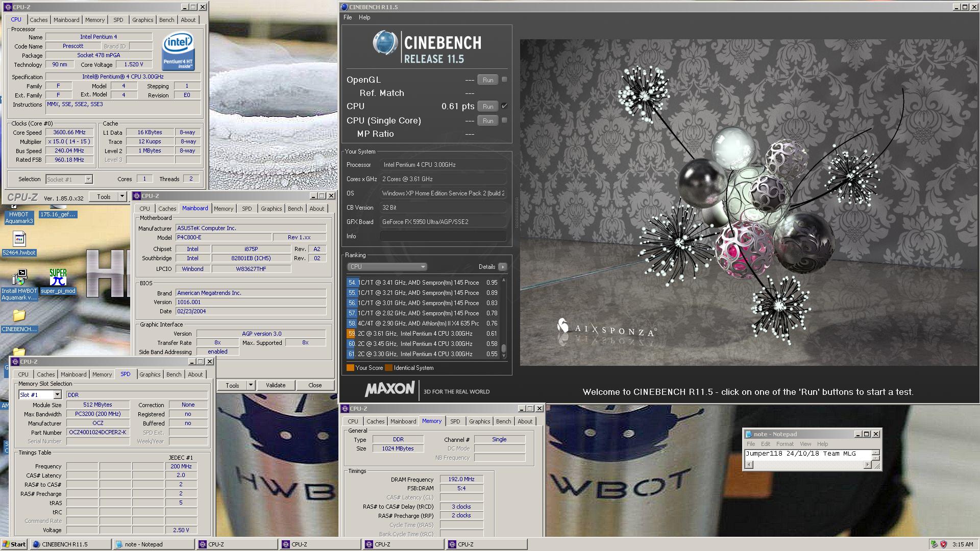The height and width of the screenshot is (551, 980).
Task: Switch to CINEBENCH R11.5 taskbar button
Action: [70, 544]
